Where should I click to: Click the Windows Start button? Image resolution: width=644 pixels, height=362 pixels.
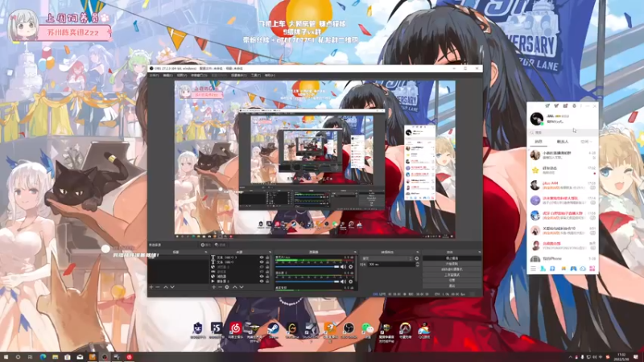point(6,357)
